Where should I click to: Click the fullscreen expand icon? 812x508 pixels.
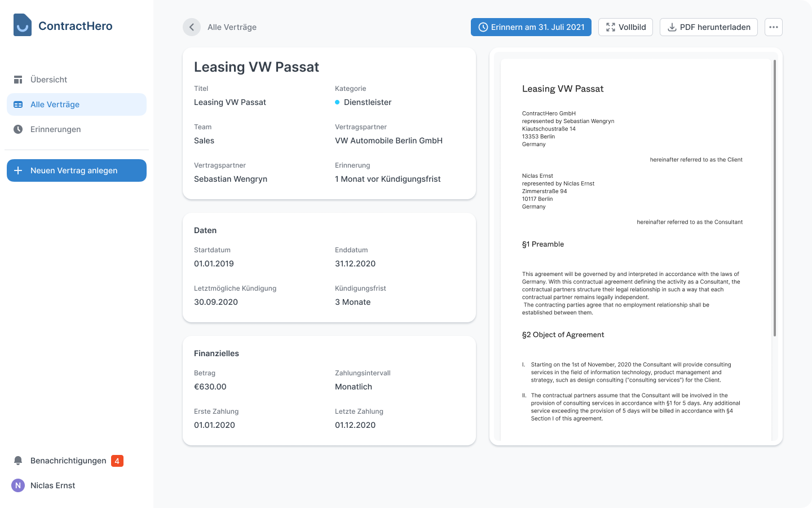[611, 27]
